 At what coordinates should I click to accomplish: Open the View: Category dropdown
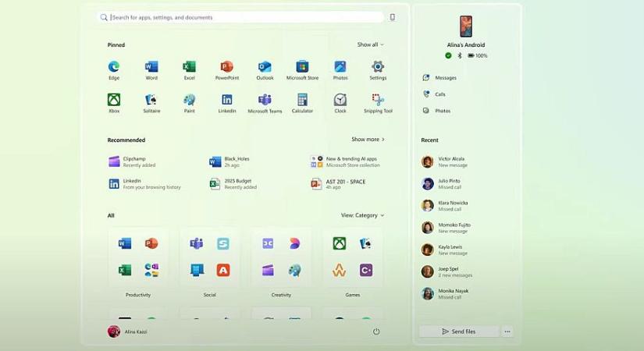tap(363, 215)
